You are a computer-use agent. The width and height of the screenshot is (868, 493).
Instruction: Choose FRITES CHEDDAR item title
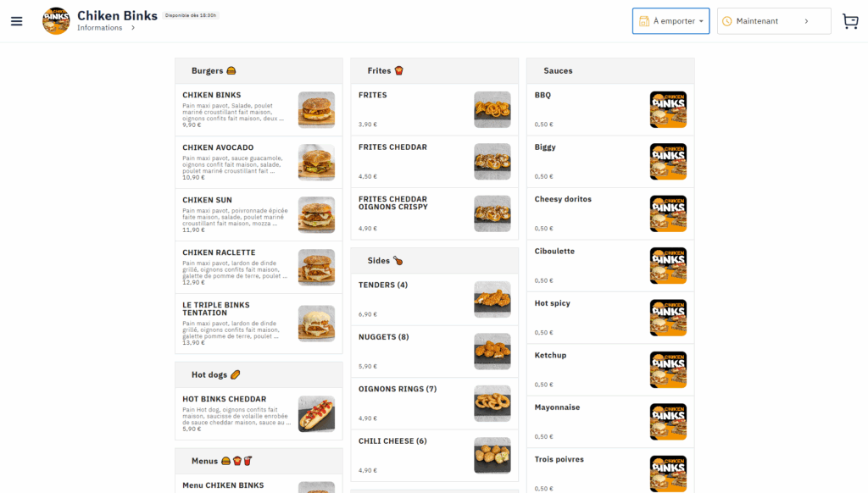[392, 147]
